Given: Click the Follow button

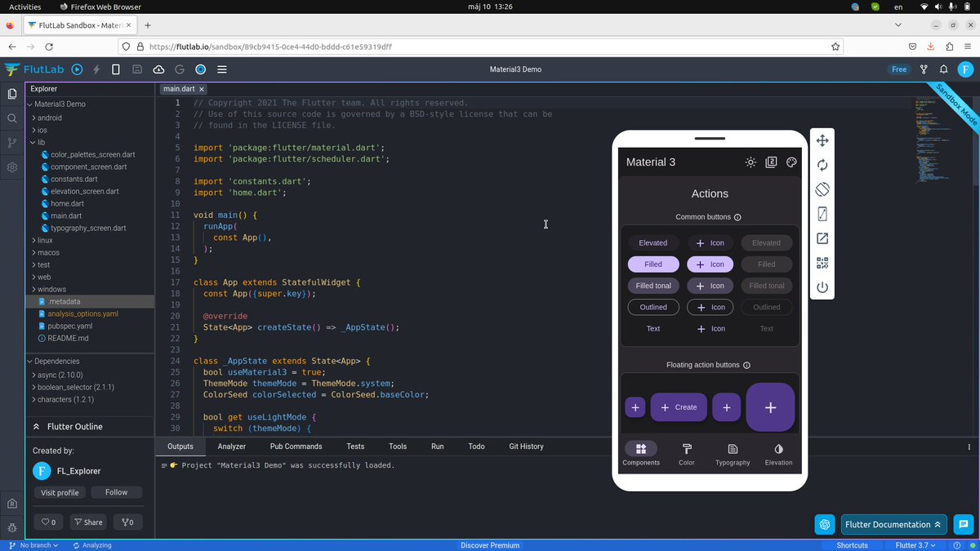Looking at the screenshot, I should point(116,492).
